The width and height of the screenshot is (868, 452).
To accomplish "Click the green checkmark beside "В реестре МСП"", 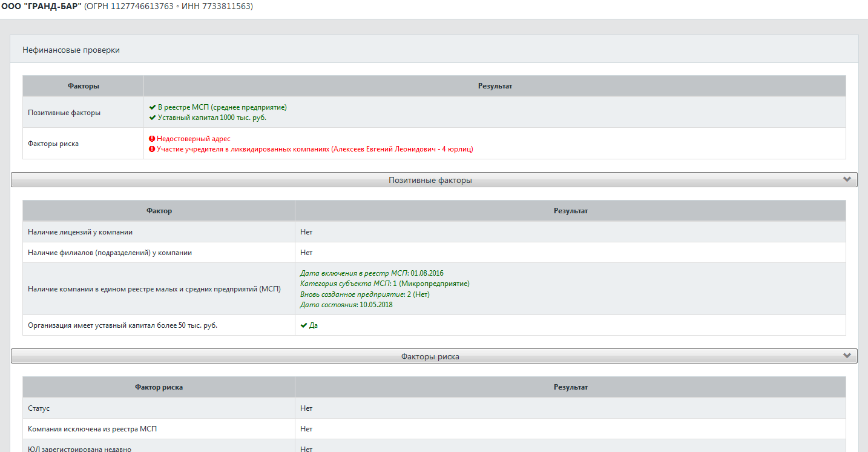I will [153, 107].
